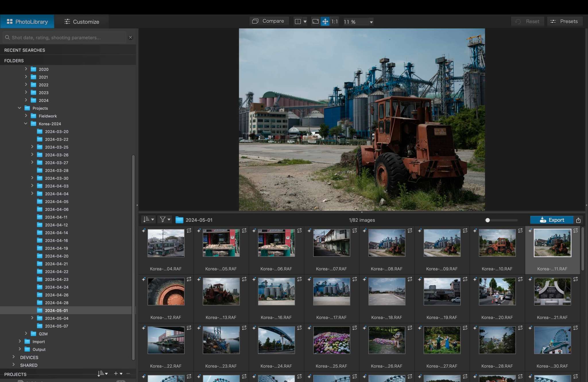Open the zoom percentage dropdown
The width and height of the screenshot is (588, 382).
[371, 22]
